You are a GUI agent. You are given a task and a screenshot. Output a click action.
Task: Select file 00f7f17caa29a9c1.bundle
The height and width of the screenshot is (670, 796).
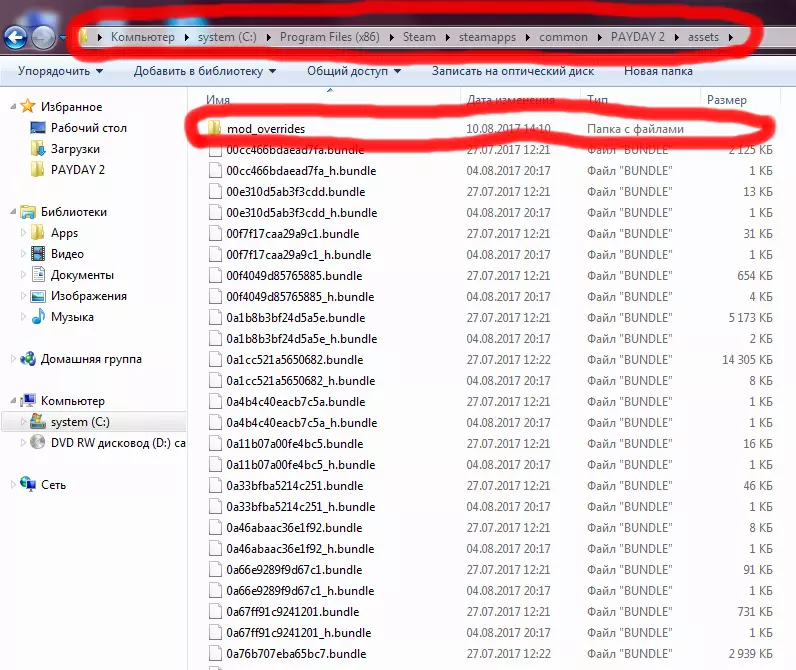point(292,233)
